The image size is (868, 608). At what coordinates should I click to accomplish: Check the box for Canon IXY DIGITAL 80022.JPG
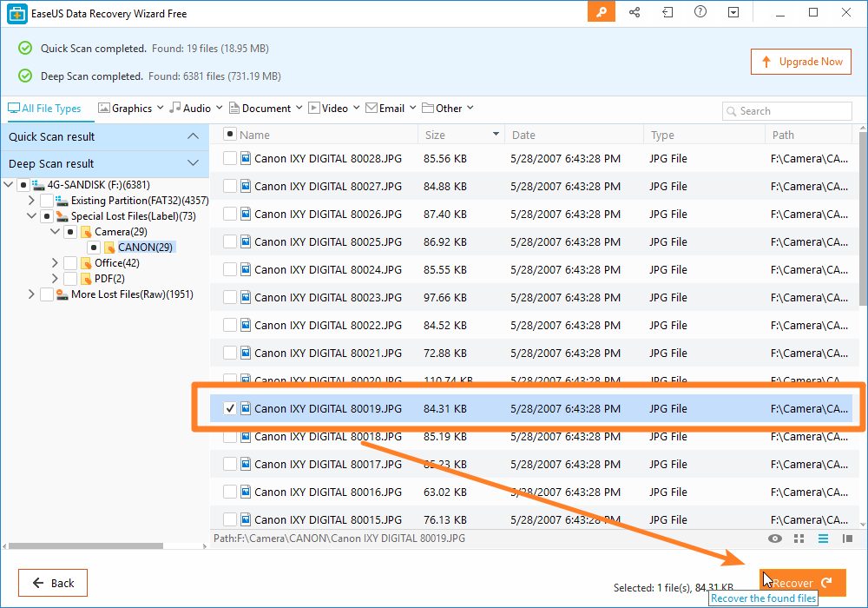(230, 325)
